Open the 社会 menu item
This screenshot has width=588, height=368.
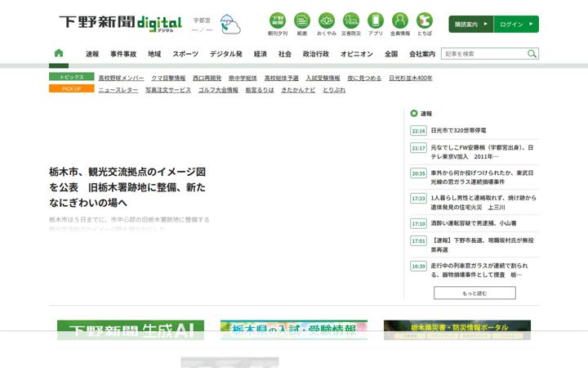click(285, 54)
